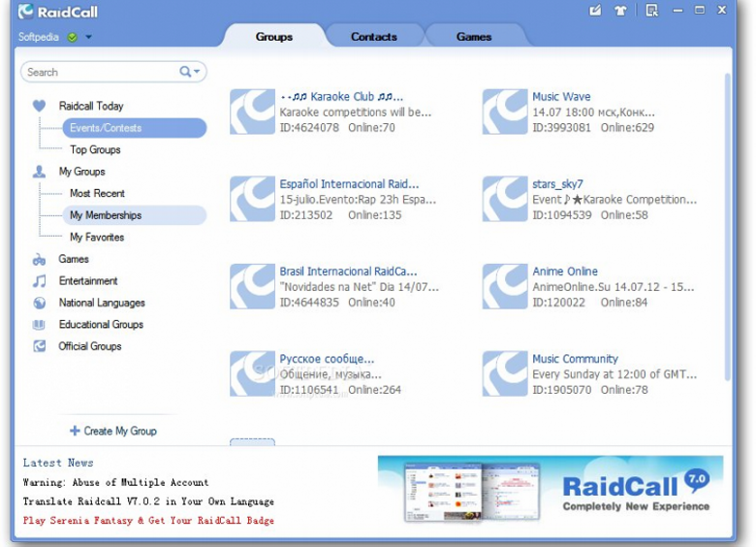The image size is (756, 547).
Task: Select My Memberships item
Action: pyautogui.click(x=135, y=215)
